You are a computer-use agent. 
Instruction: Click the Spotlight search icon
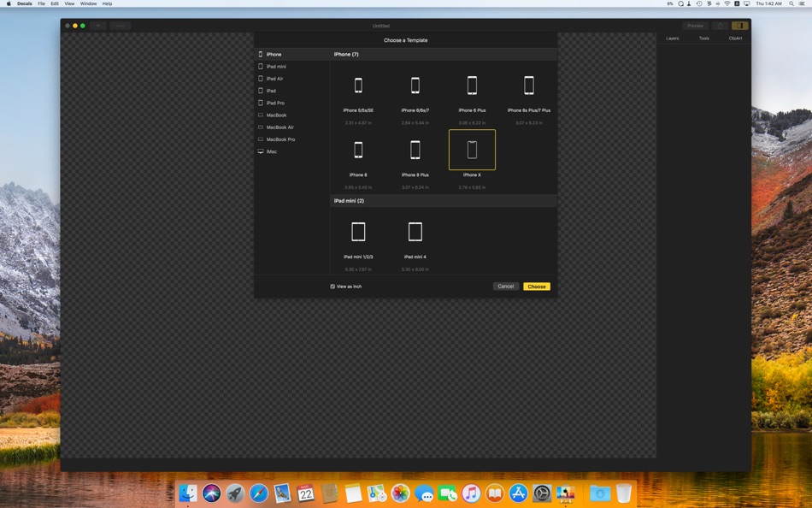pos(791,3)
